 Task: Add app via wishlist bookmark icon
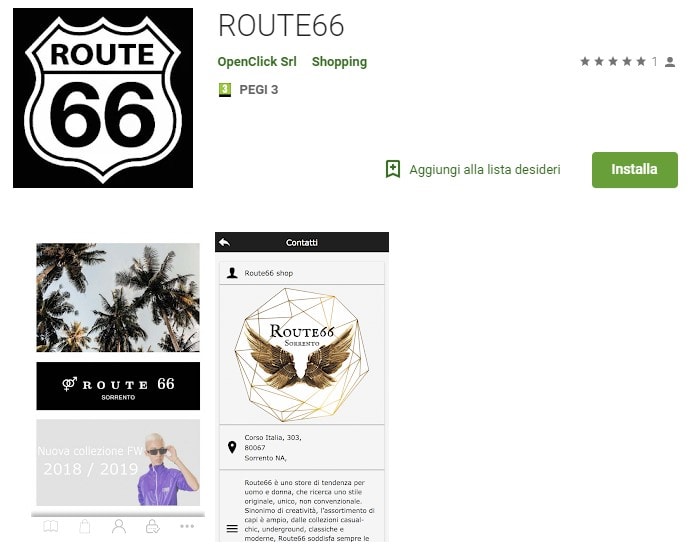click(393, 169)
